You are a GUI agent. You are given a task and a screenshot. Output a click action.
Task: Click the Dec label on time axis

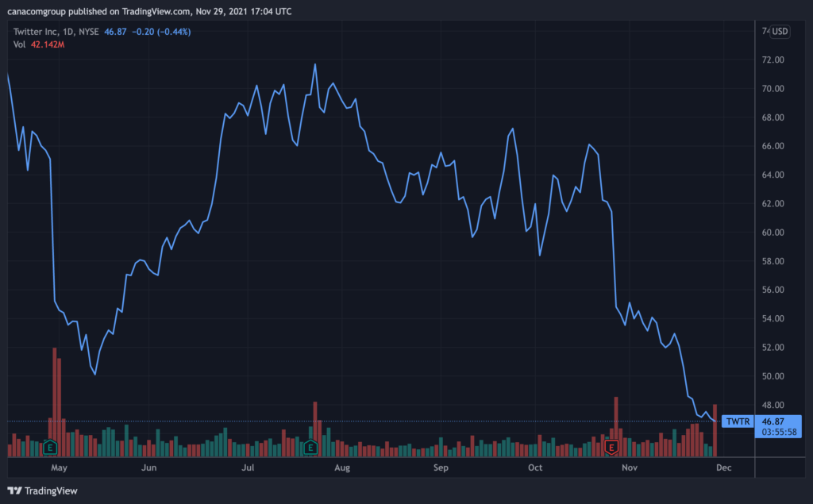[x=724, y=467]
